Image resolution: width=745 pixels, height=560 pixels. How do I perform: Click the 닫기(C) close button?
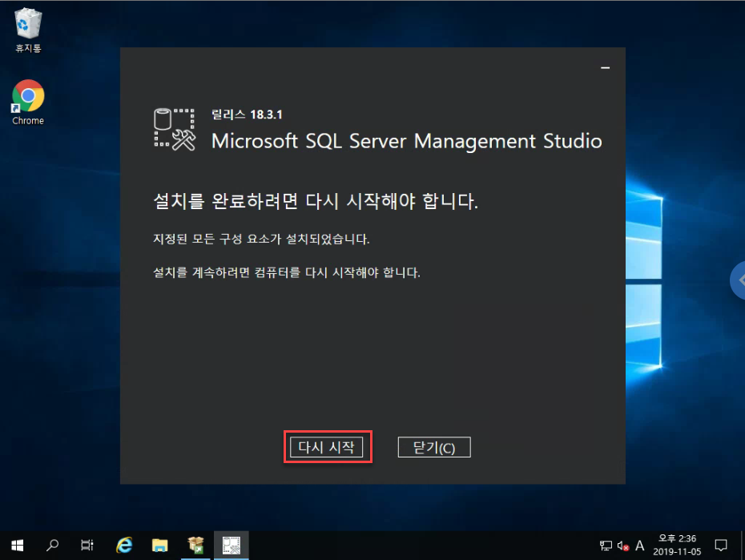434,447
